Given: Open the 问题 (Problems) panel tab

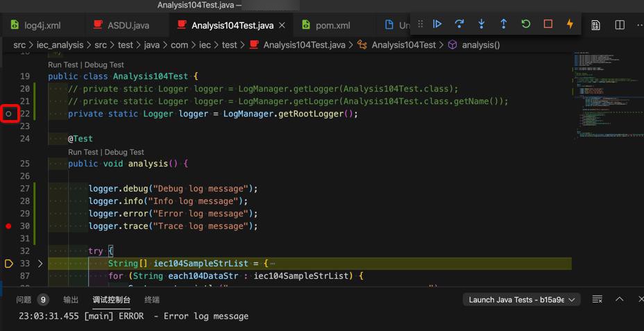Looking at the screenshot, I should pos(24,300).
